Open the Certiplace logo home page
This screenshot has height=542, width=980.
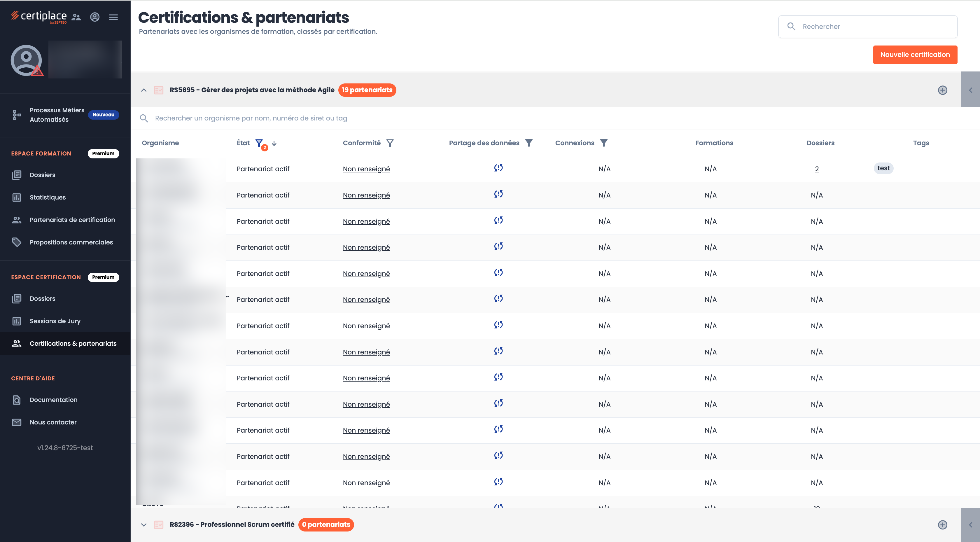click(38, 16)
